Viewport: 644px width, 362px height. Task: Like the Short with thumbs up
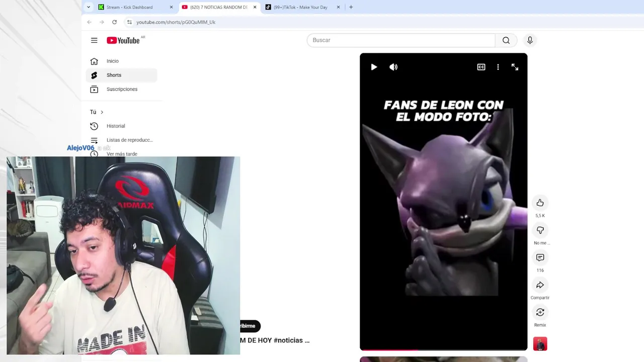540,203
